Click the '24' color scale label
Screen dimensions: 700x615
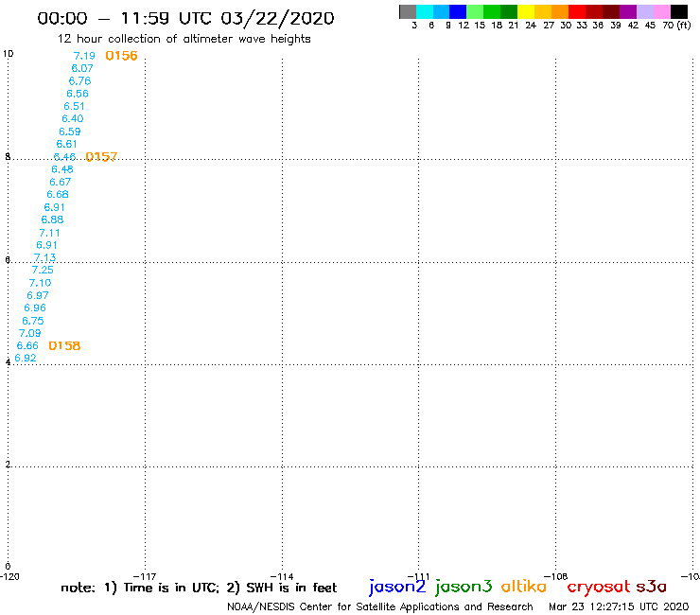tap(531, 26)
